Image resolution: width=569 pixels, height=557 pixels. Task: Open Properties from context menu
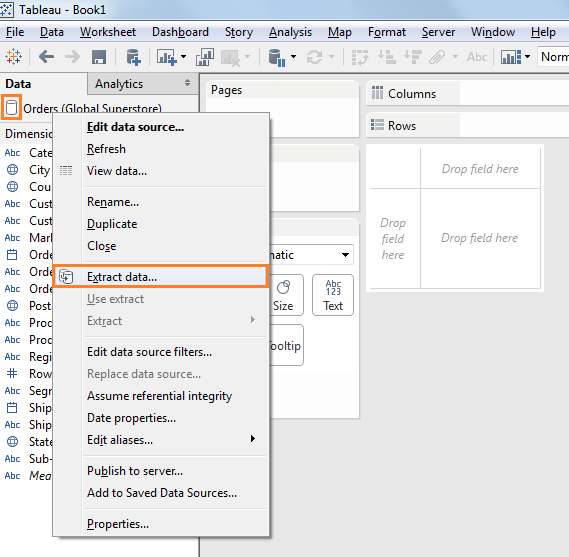tap(161, 524)
